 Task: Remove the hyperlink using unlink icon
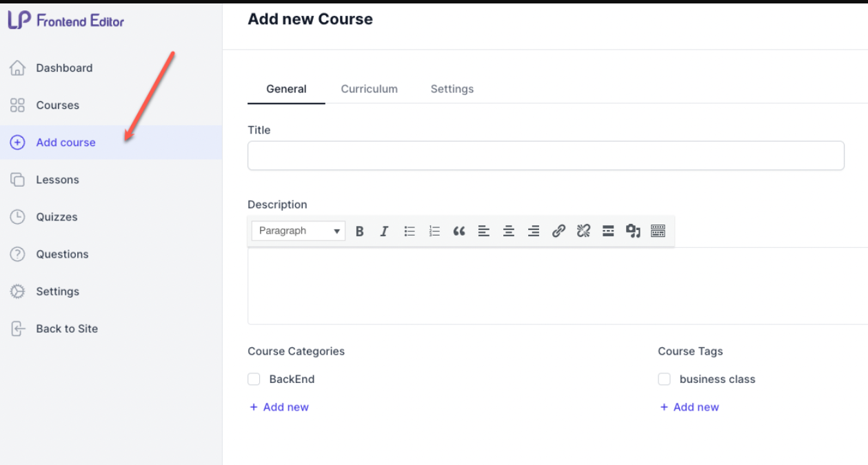pos(583,231)
